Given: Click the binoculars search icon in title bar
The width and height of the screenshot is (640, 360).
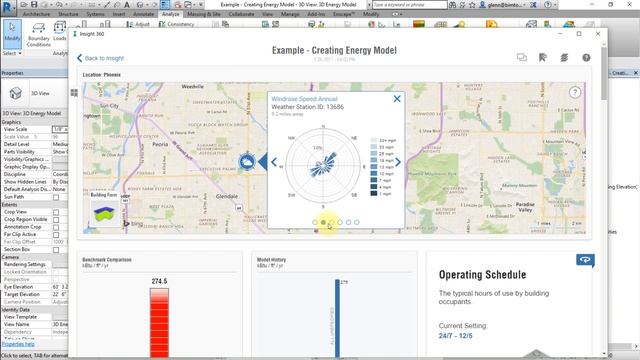Looking at the screenshot, I should click(452, 5).
